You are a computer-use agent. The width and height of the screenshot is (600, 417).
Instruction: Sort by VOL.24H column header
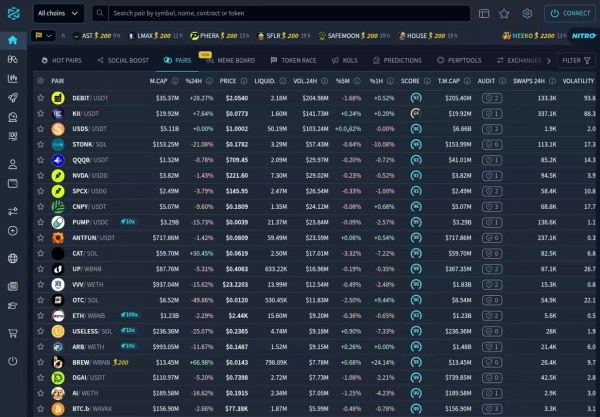tap(305, 81)
